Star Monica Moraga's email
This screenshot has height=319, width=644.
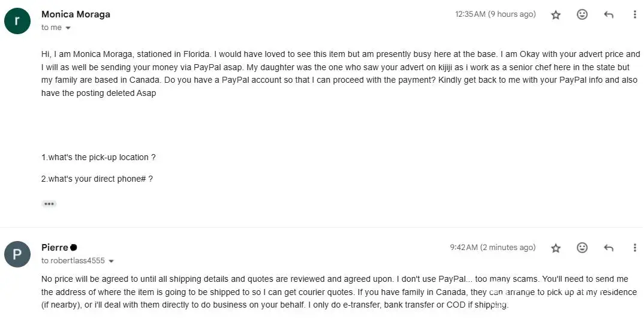pyautogui.click(x=556, y=15)
